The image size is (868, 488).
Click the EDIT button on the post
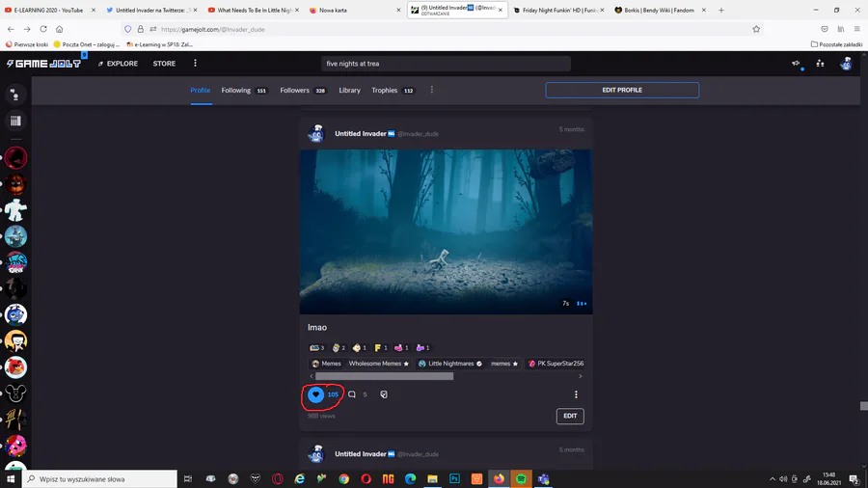[x=570, y=416]
